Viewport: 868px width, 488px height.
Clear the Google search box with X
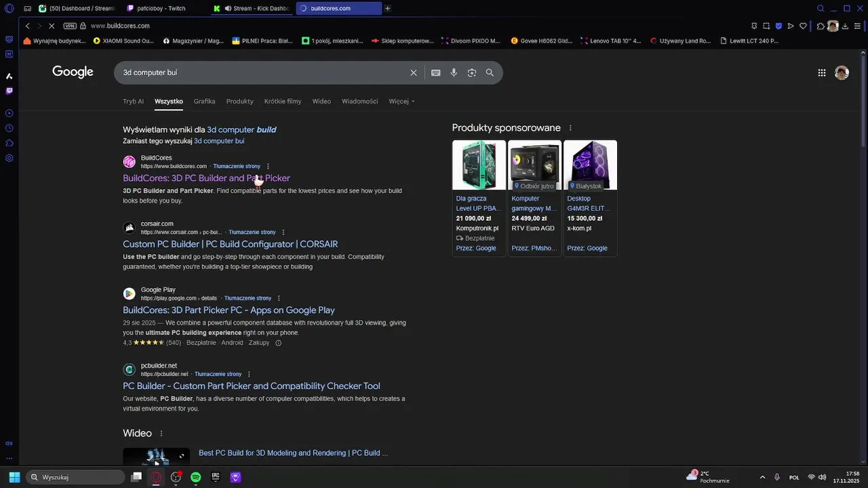[414, 73]
